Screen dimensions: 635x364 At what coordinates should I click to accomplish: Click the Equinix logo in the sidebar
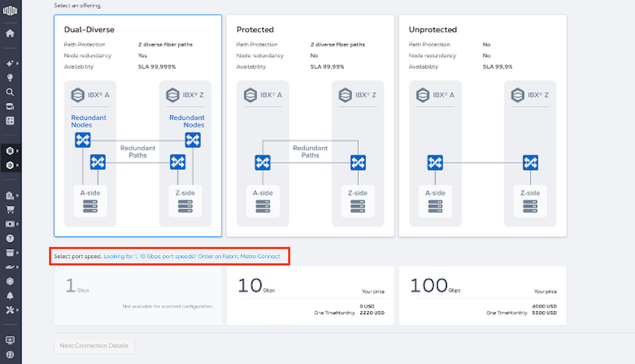[x=10, y=11]
